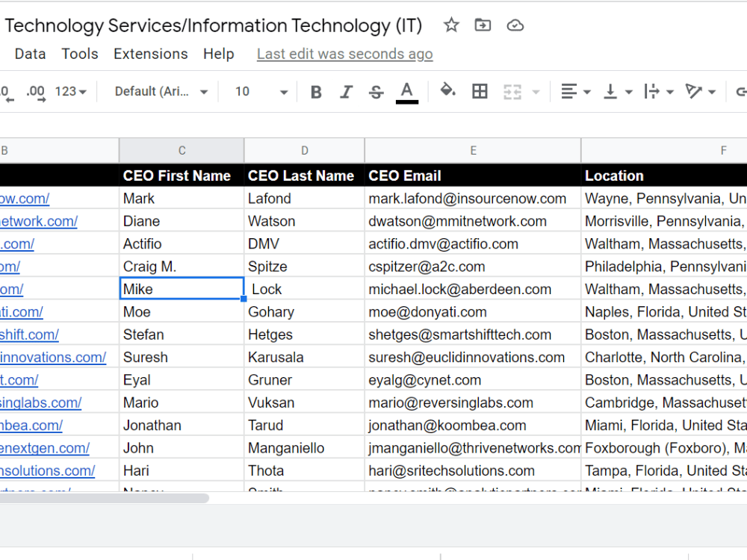Select the cell containing 'Actifio'
This screenshot has width=747, height=560.
click(182, 244)
